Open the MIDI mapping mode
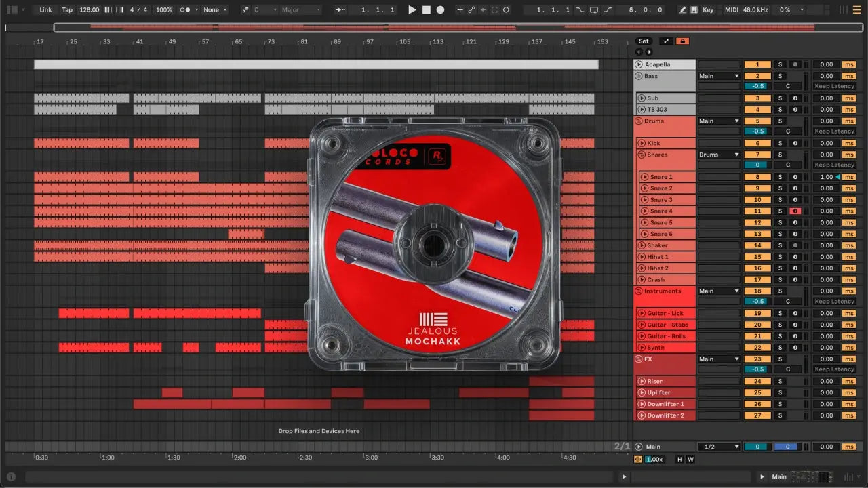The image size is (868, 488). (x=731, y=10)
